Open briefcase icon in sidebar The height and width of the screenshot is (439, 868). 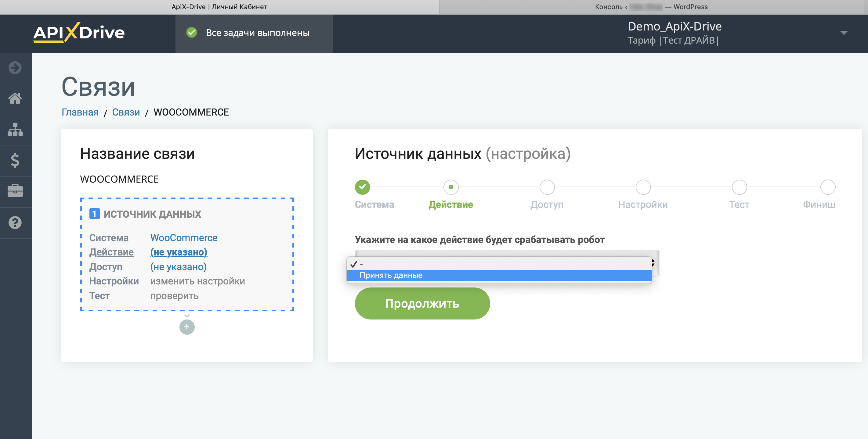coord(15,191)
